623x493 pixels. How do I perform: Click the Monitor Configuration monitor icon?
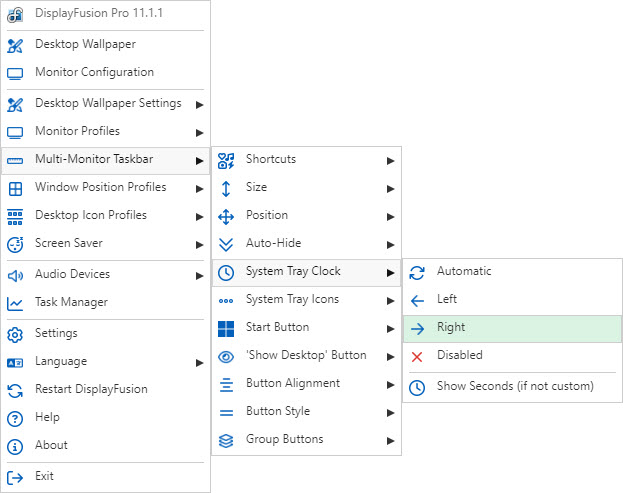15,72
